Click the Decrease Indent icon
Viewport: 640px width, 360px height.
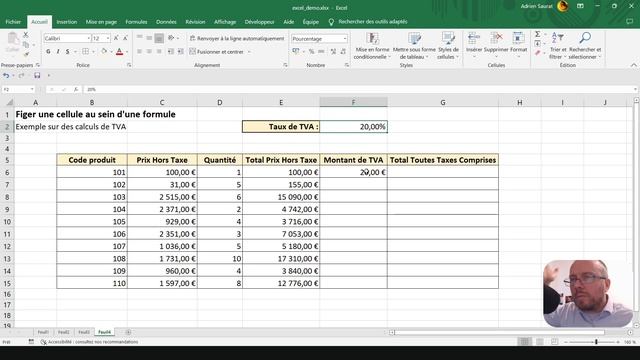[x=171, y=51]
